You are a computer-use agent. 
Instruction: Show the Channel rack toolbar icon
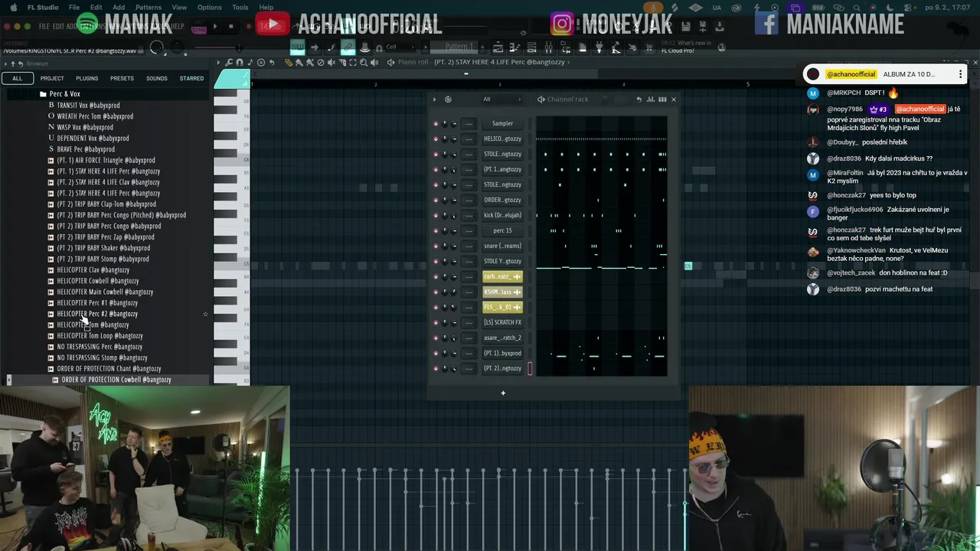coord(531,47)
